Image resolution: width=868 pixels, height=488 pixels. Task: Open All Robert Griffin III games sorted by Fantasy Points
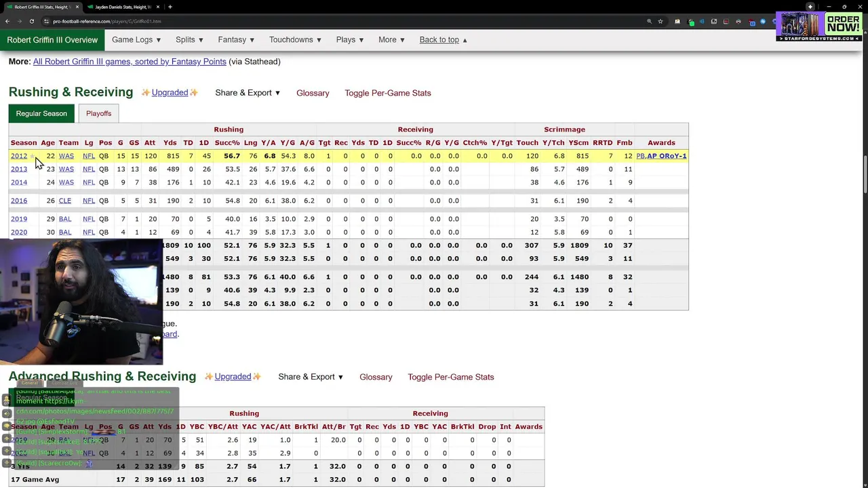tap(130, 61)
